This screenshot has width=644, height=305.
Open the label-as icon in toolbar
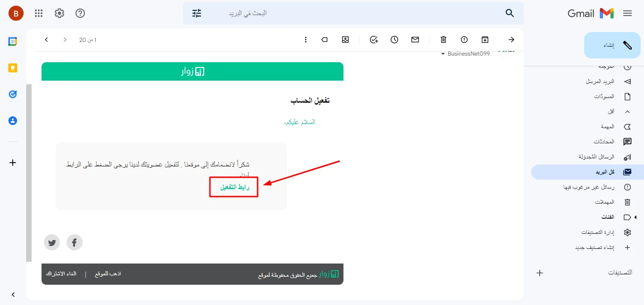(325, 40)
